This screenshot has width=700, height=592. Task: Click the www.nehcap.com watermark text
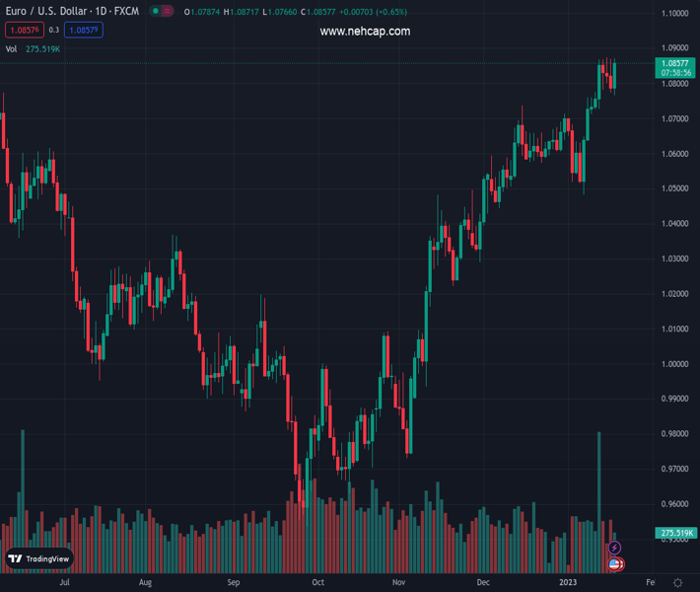pyautogui.click(x=365, y=32)
